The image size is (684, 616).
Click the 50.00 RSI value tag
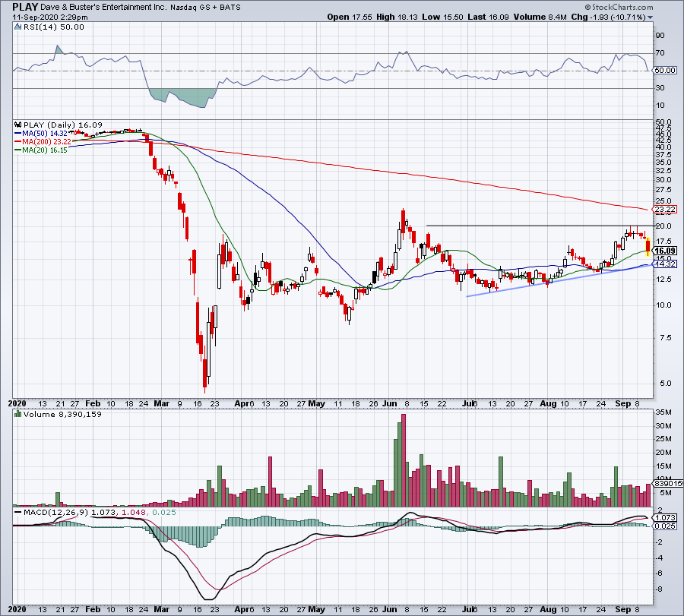coord(665,70)
